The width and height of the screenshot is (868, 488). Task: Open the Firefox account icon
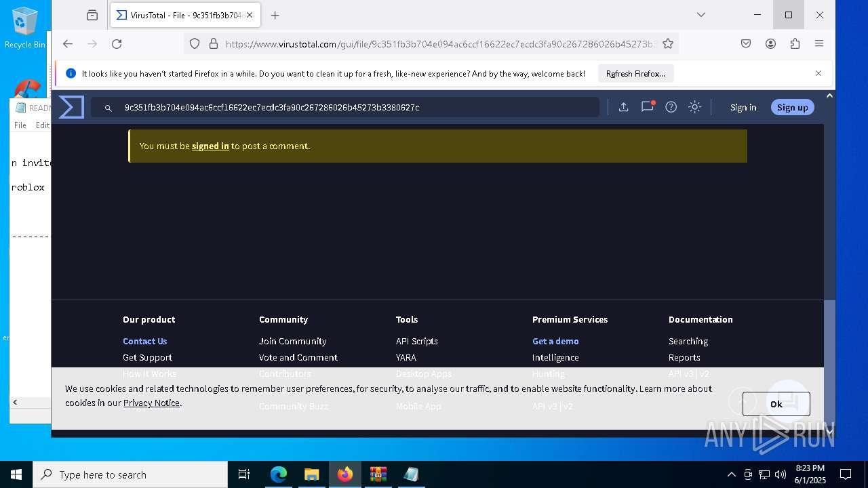coord(770,43)
